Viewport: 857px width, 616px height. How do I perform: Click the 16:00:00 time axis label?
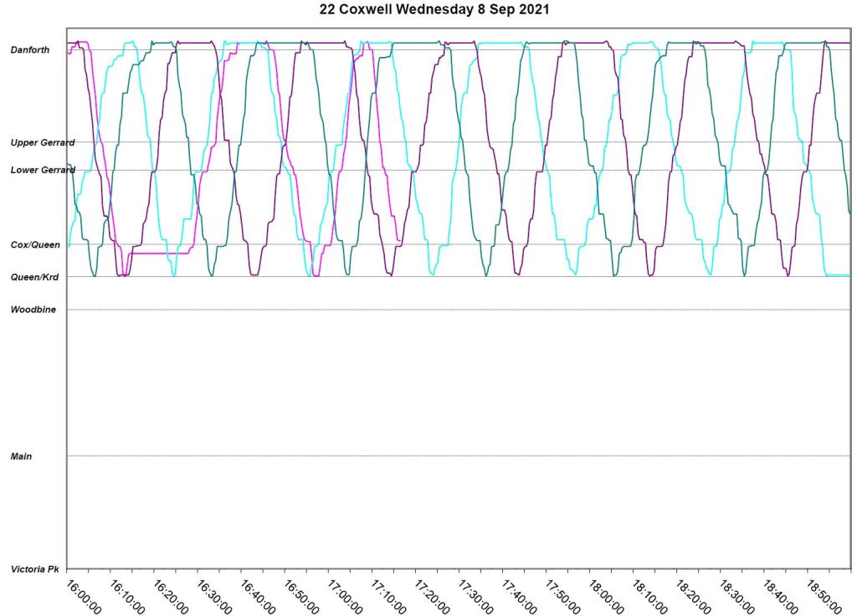[84, 595]
